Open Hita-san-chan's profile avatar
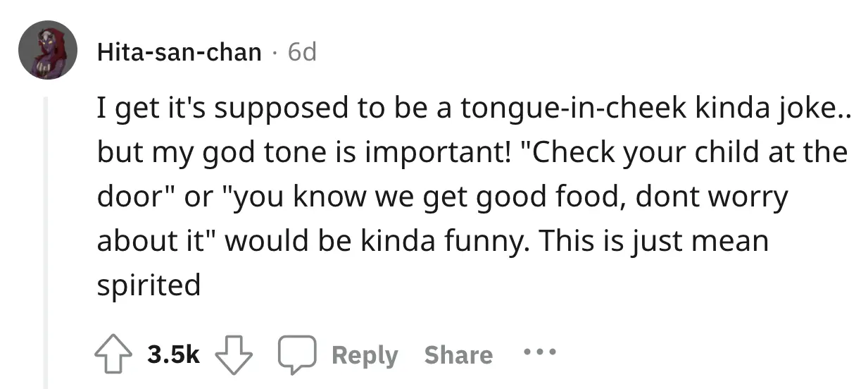 point(48,50)
